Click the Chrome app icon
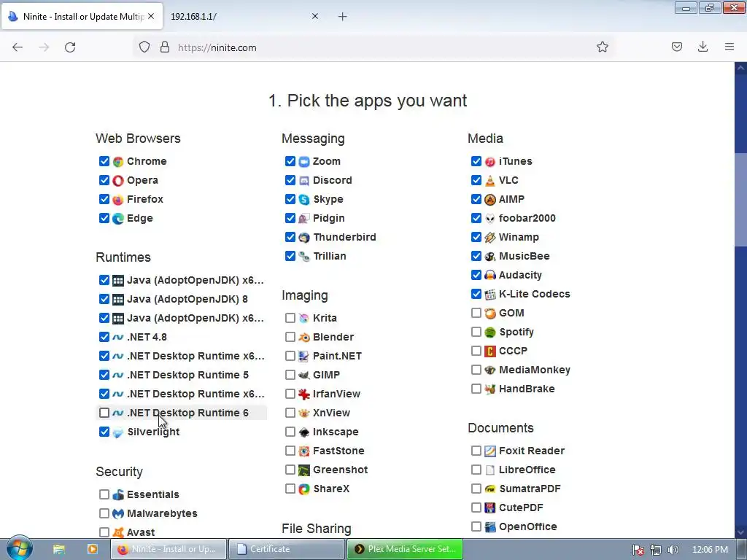The image size is (747, 560). 117,161
